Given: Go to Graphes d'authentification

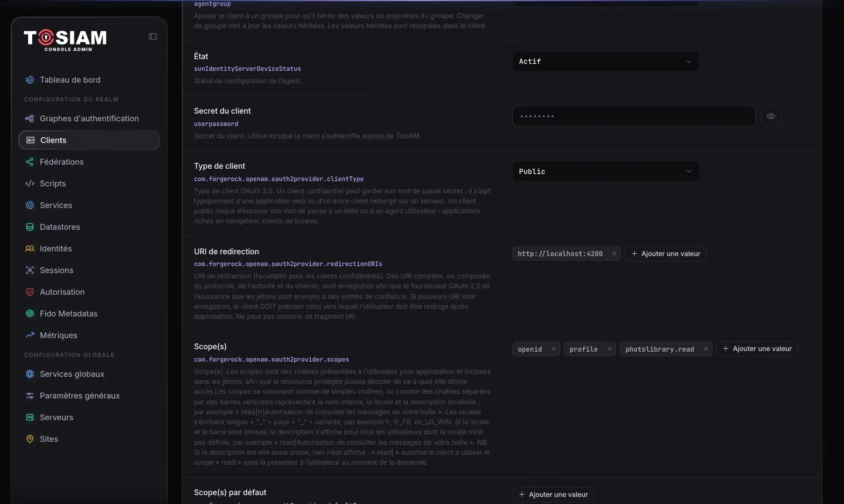Looking at the screenshot, I should (89, 118).
